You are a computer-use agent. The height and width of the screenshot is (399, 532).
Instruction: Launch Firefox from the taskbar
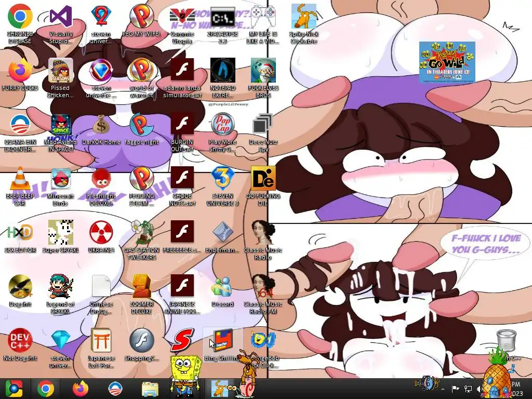coord(81,389)
